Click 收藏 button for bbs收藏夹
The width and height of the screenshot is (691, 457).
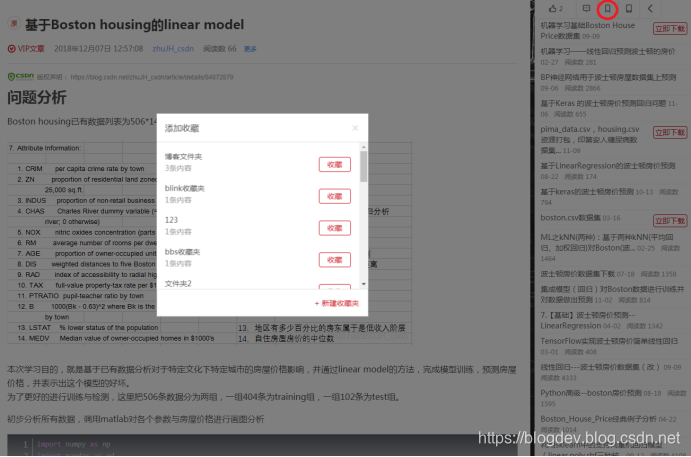point(334,260)
